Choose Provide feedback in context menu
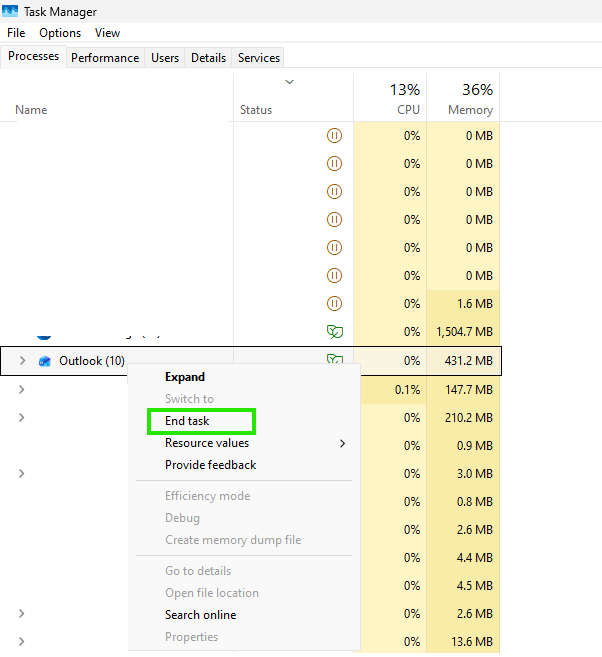Viewport: 602px width, 657px height. pyautogui.click(x=211, y=465)
